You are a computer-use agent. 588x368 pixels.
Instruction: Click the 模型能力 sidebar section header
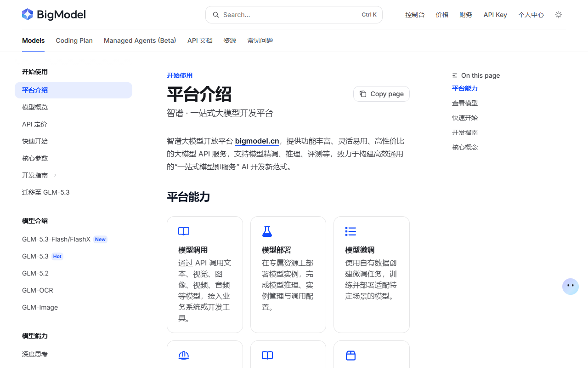(35, 336)
